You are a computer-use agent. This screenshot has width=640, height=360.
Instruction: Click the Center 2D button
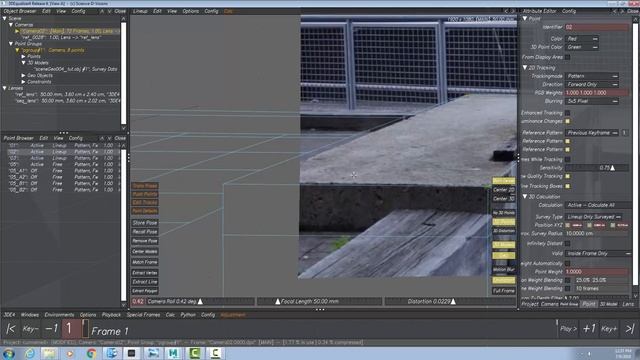pyautogui.click(x=504, y=190)
